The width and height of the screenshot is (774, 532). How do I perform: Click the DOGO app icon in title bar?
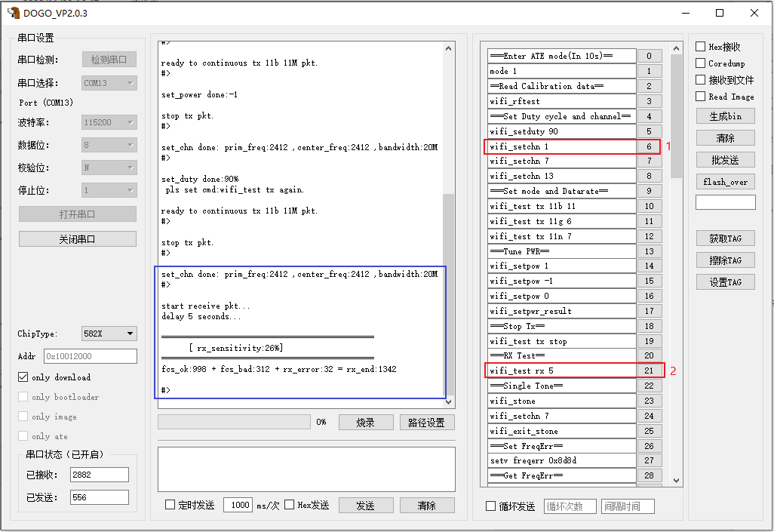14,13
